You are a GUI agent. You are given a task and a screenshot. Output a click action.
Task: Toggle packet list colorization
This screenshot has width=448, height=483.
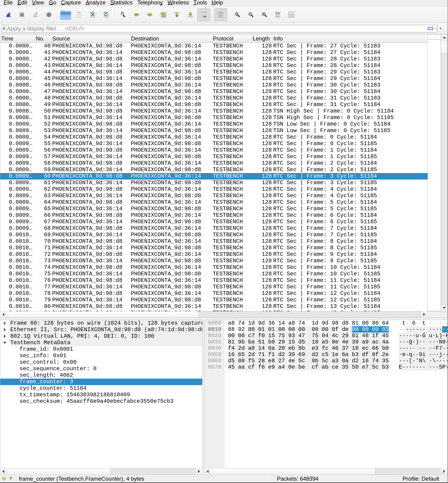coord(220,15)
